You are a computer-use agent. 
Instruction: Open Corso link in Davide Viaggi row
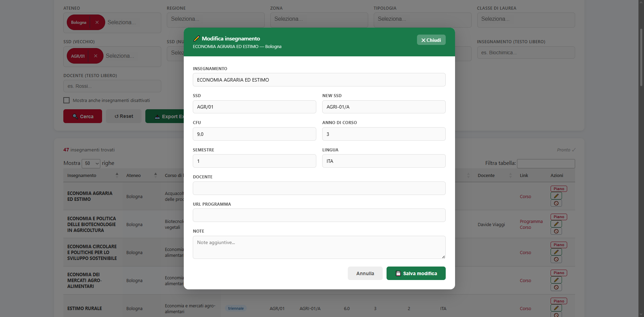[x=525, y=227]
